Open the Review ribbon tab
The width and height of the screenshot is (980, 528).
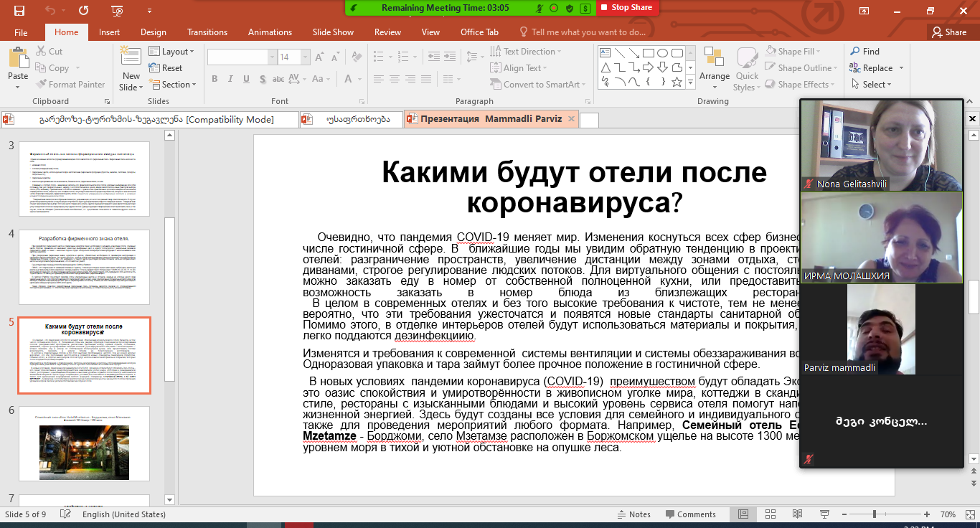(387, 32)
